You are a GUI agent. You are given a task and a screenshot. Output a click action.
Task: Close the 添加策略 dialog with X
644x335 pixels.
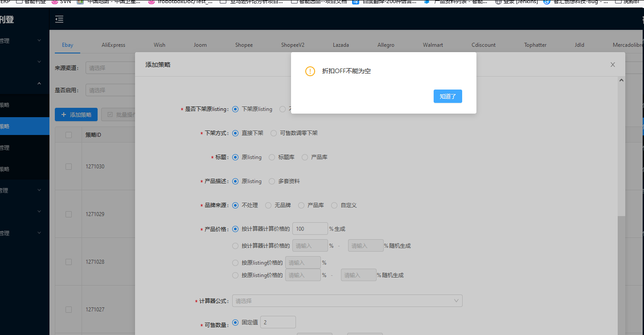613,65
